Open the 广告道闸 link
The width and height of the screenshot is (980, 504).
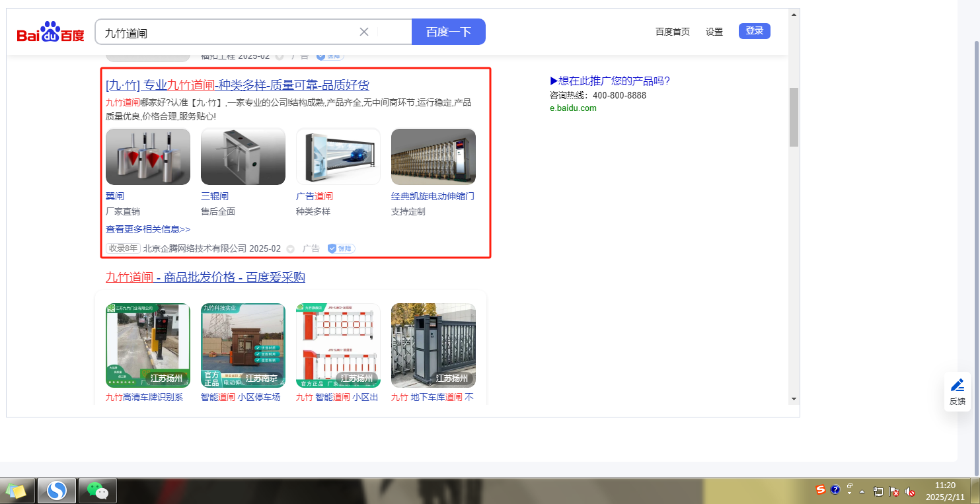(315, 196)
